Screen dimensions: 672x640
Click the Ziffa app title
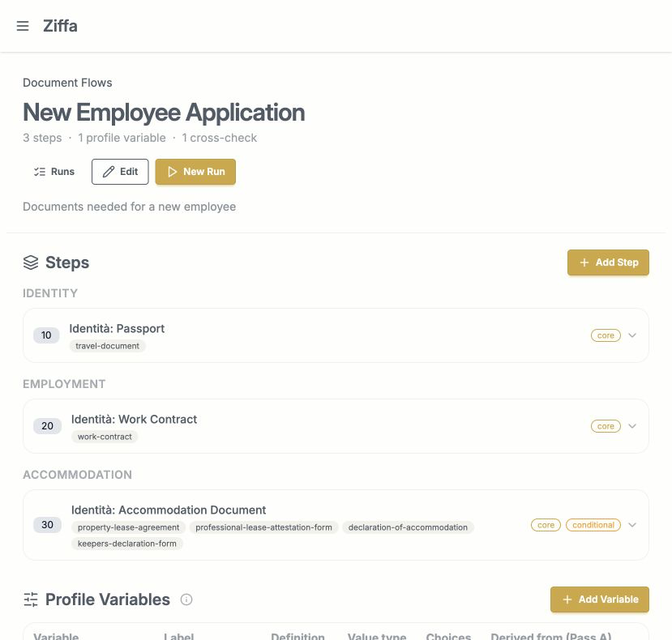(x=60, y=26)
